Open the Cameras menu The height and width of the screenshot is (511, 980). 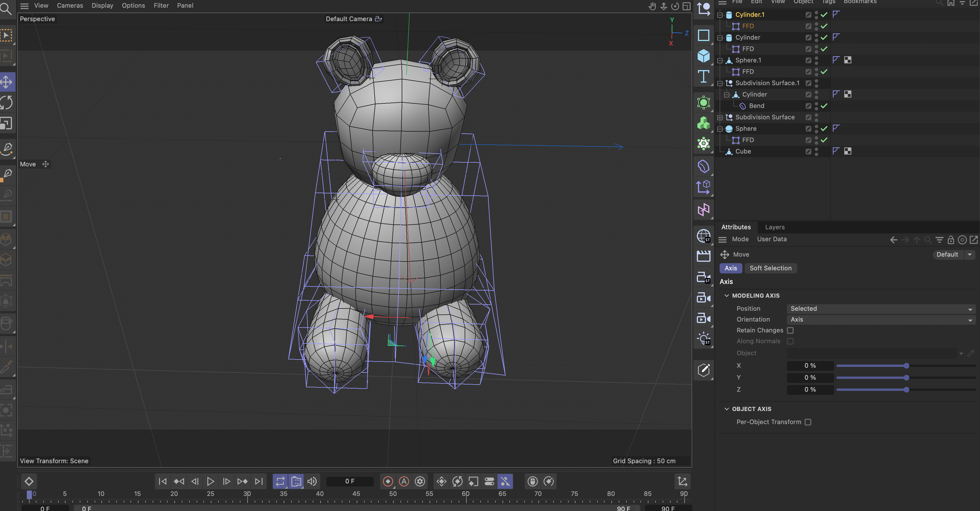[x=70, y=5]
